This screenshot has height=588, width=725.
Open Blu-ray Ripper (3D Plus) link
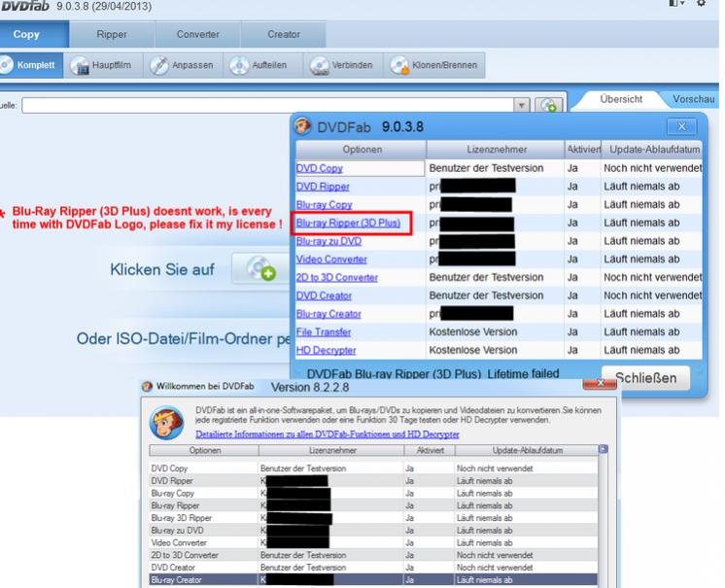pos(348,223)
